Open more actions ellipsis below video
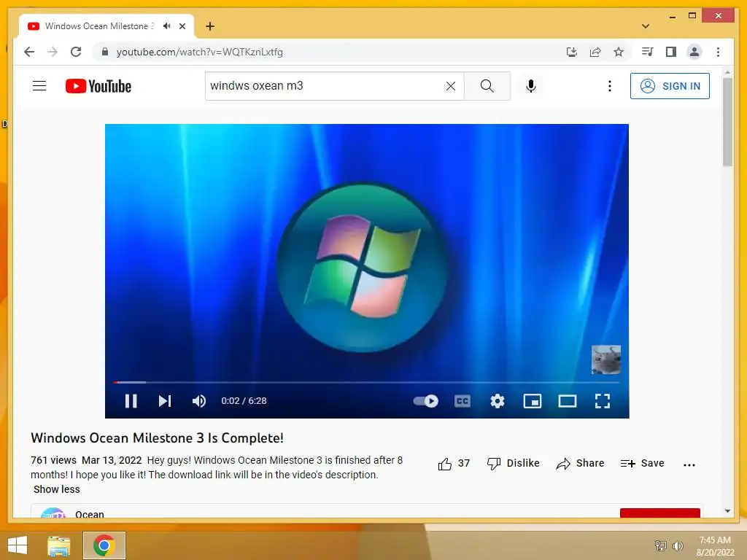 tap(689, 464)
